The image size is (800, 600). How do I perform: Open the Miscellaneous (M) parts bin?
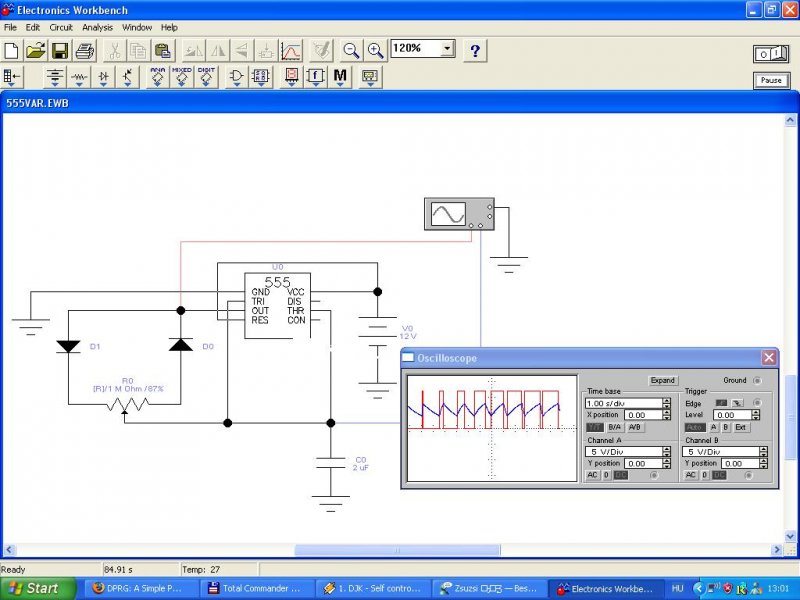340,77
